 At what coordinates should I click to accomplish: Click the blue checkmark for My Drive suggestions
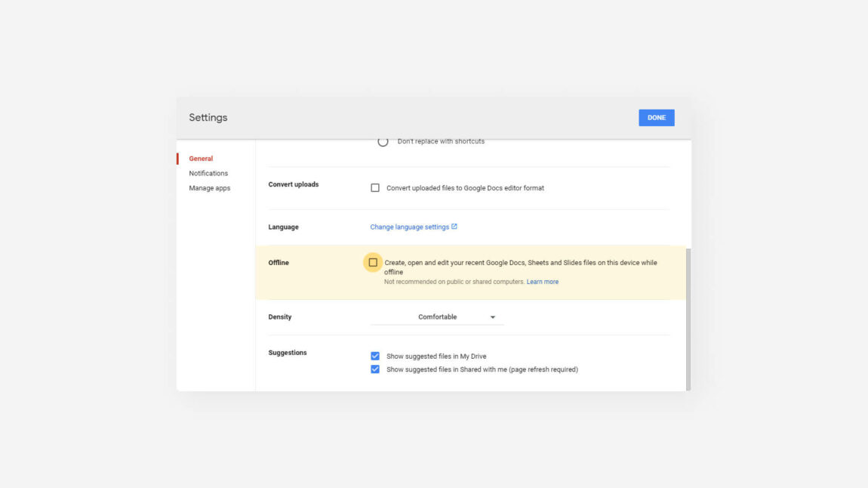(x=374, y=356)
